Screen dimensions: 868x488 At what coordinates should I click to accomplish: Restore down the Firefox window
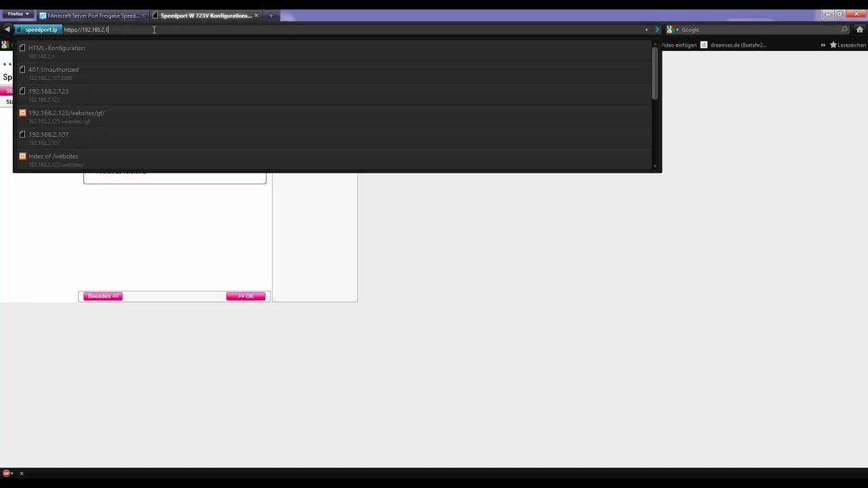840,14
